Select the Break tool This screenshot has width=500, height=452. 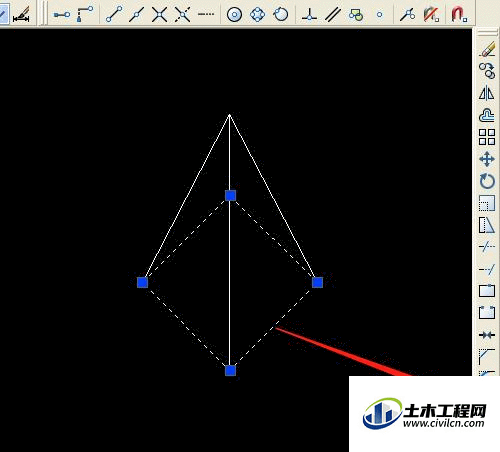(x=487, y=313)
